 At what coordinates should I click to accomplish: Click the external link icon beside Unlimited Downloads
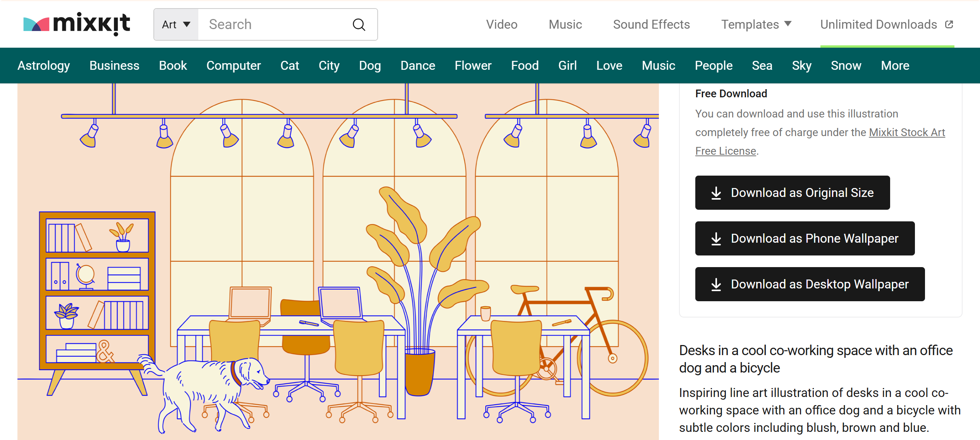[x=949, y=24]
